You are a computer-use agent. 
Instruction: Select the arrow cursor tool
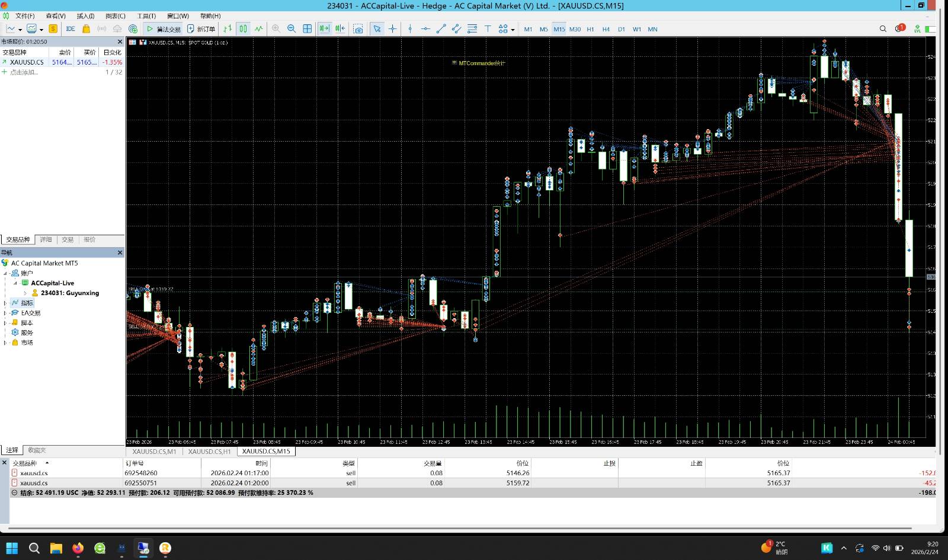coord(377,28)
